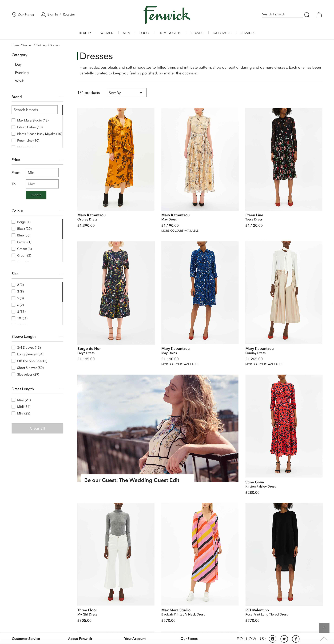Open the MEN menu
The width and height of the screenshot is (334, 644).
126,33
